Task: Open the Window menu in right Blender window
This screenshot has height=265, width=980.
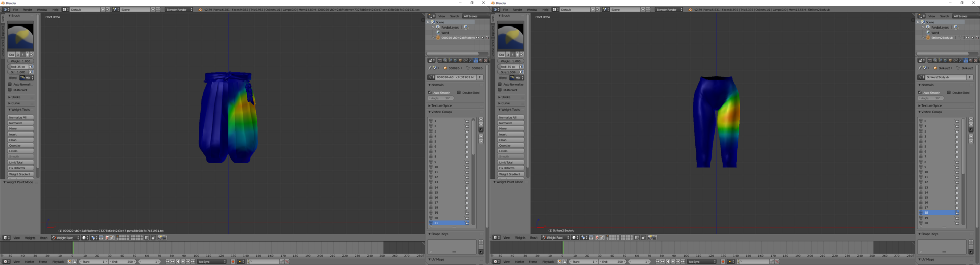Action: [532, 9]
